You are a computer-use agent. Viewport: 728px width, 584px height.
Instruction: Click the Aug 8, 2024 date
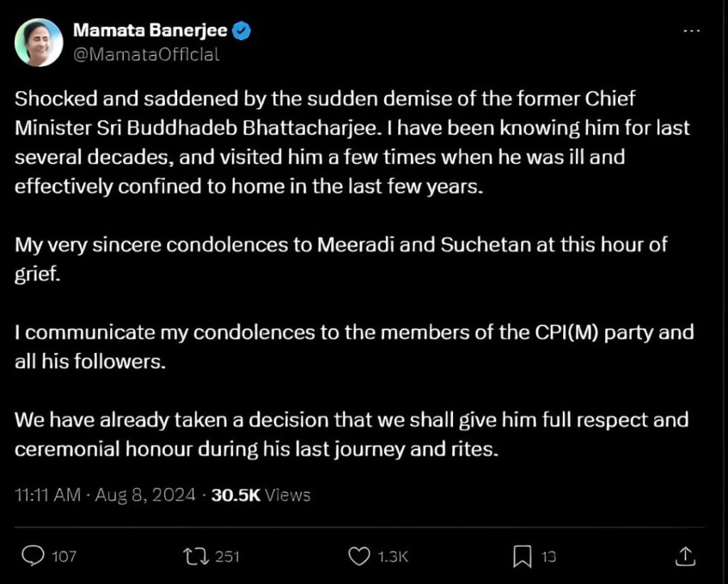pos(144,495)
